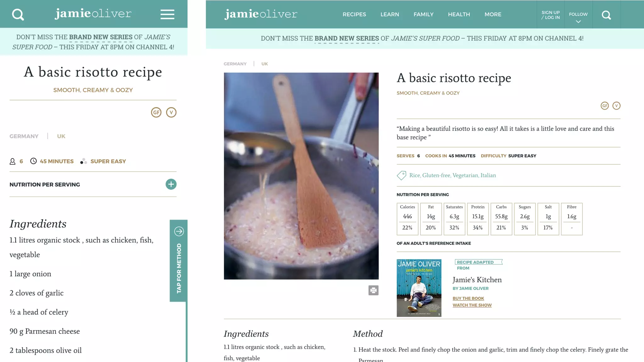Click the mobile V vegetarian badge
The image size is (644, 362).
(x=171, y=112)
